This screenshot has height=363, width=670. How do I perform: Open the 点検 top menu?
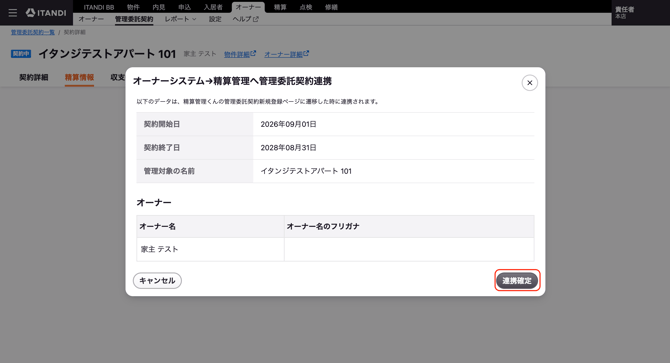pyautogui.click(x=306, y=7)
